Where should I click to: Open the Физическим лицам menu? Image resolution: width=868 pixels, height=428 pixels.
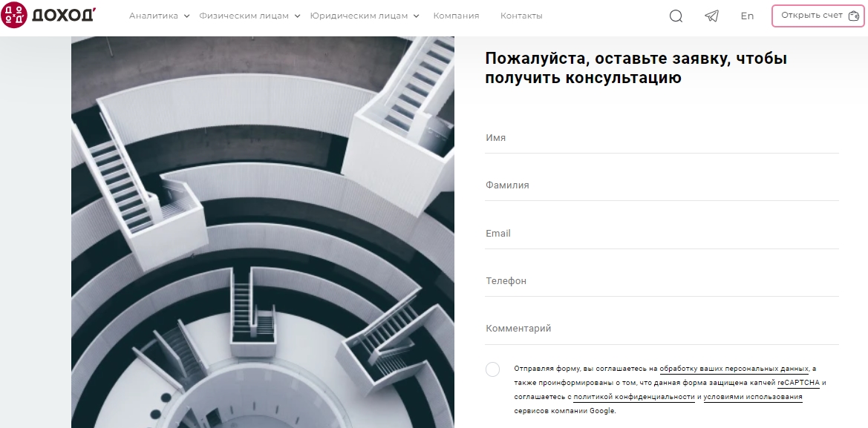click(x=244, y=16)
